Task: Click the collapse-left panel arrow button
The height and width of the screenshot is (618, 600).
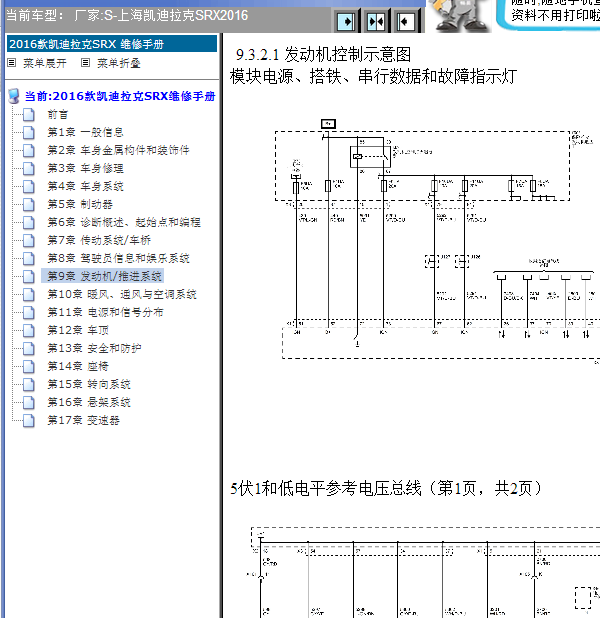Action: point(405,21)
